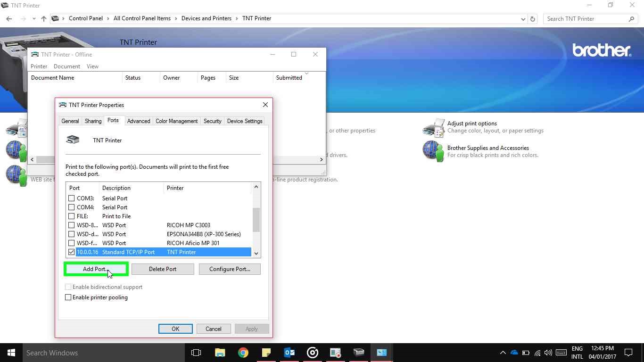Click the Printer column header in port list
This screenshot has height=362, width=644.
tap(207, 188)
